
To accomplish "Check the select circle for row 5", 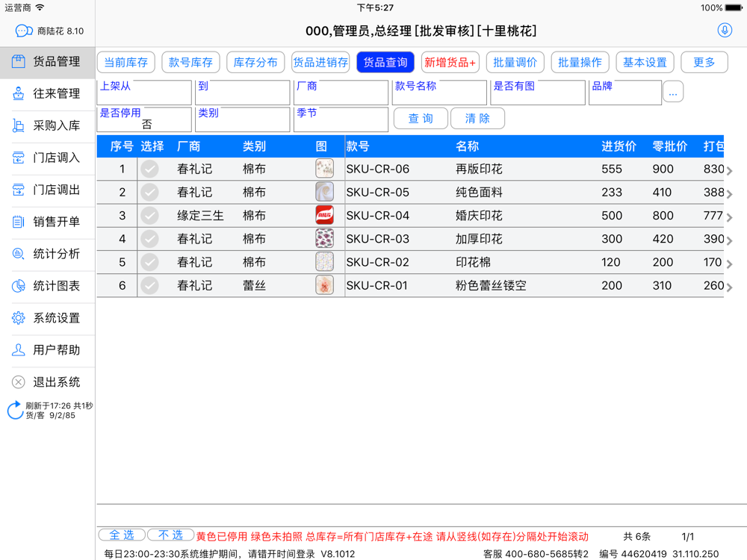I will pyautogui.click(x=149, y=262).
